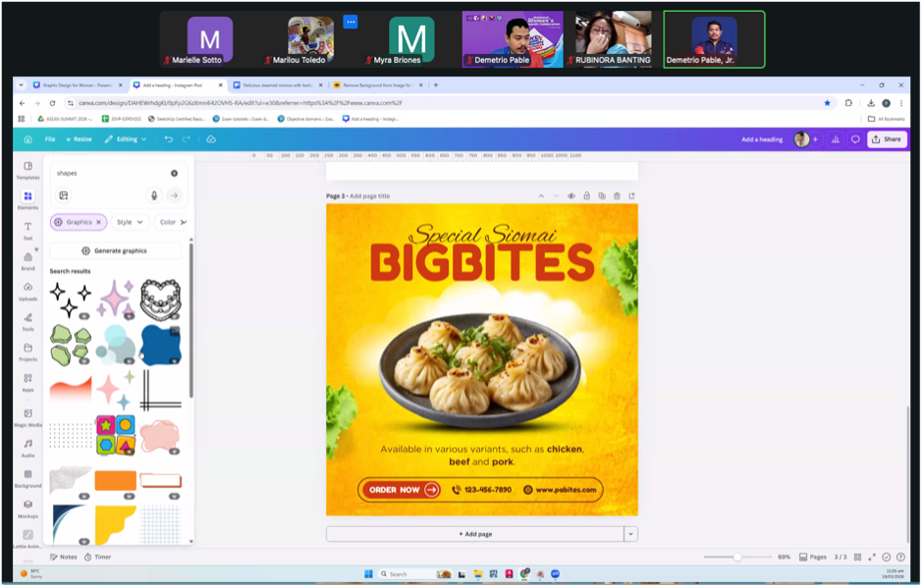924x587 pixels.
Task: Expand the Style filter dropdown
Action: [130, 222]
